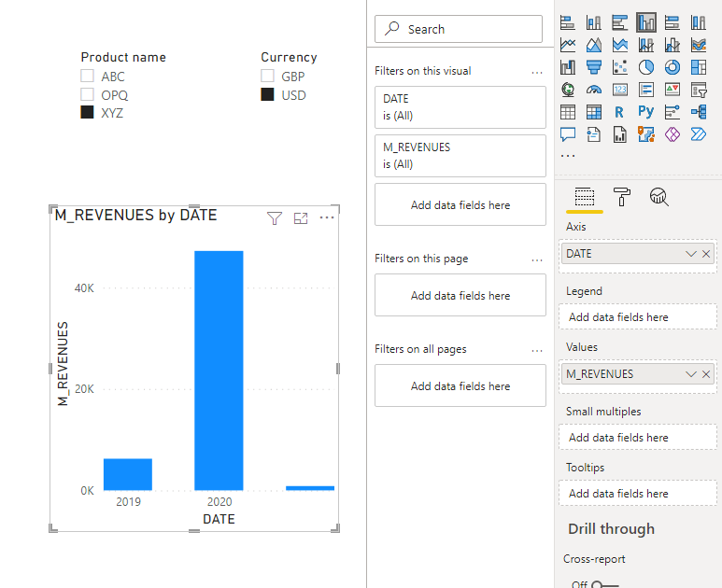
Task: Switch to the Fields tab
Action: pos(585,197)
